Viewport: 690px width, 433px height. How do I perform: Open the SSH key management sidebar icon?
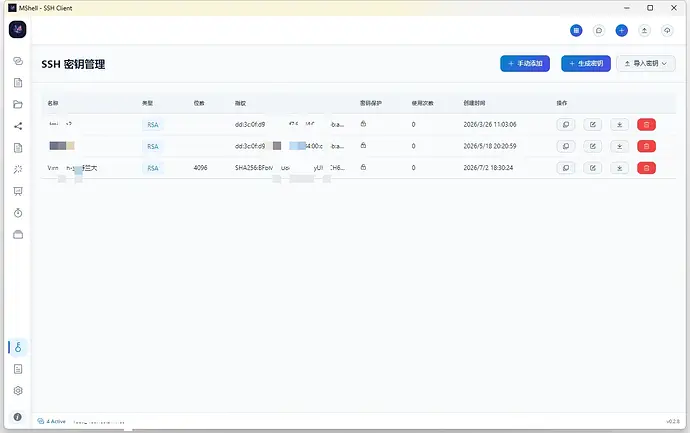(18, 347)
